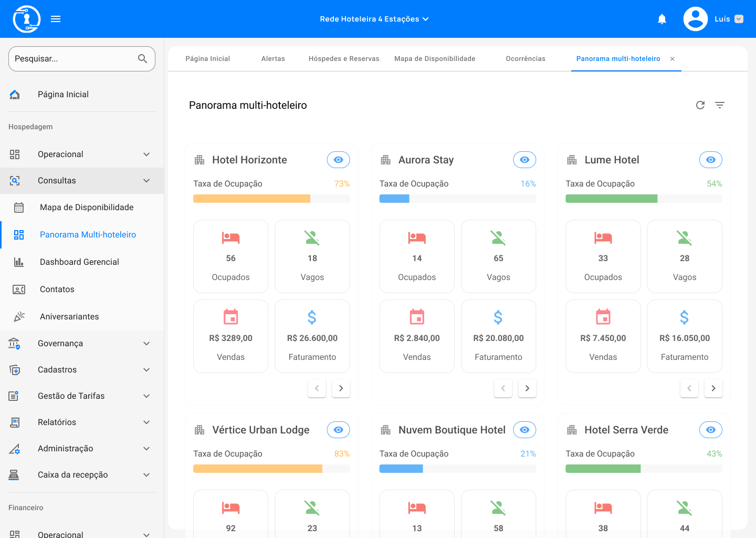Focus the Pesquisar search field
This screenshot has height=538, width=756.
point(73,59)
